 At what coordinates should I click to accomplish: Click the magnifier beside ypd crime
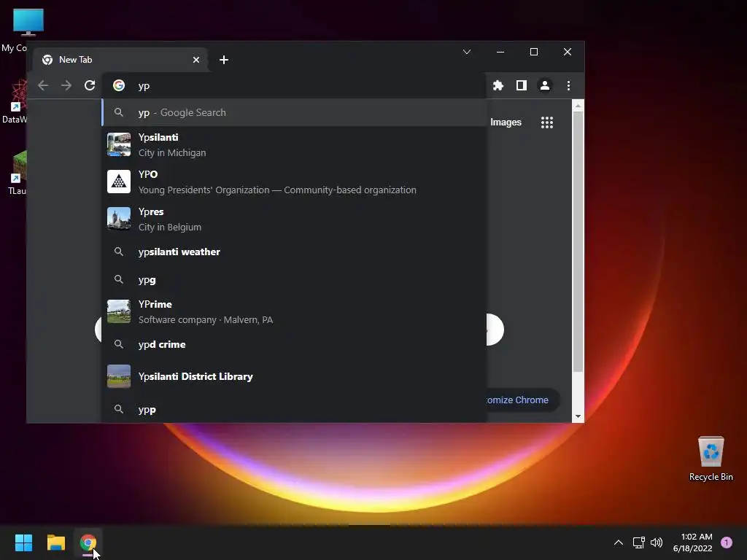119,344
